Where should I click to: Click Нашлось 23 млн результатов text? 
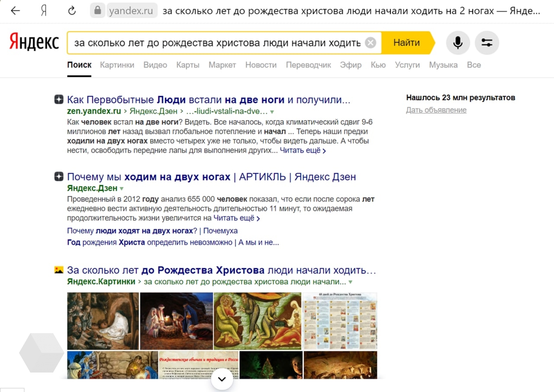[x=461, y=97]
